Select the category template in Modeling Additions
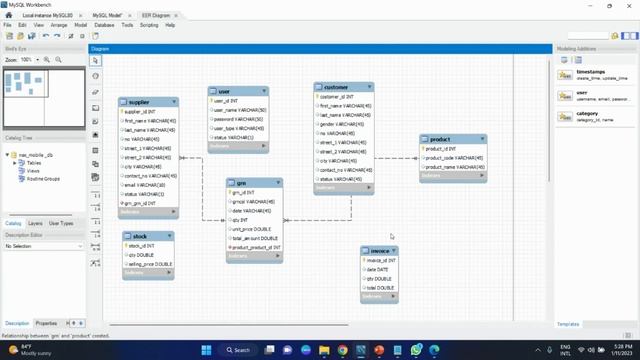The height and width of the screenshot is (360, 640). [x=596, y=116]
